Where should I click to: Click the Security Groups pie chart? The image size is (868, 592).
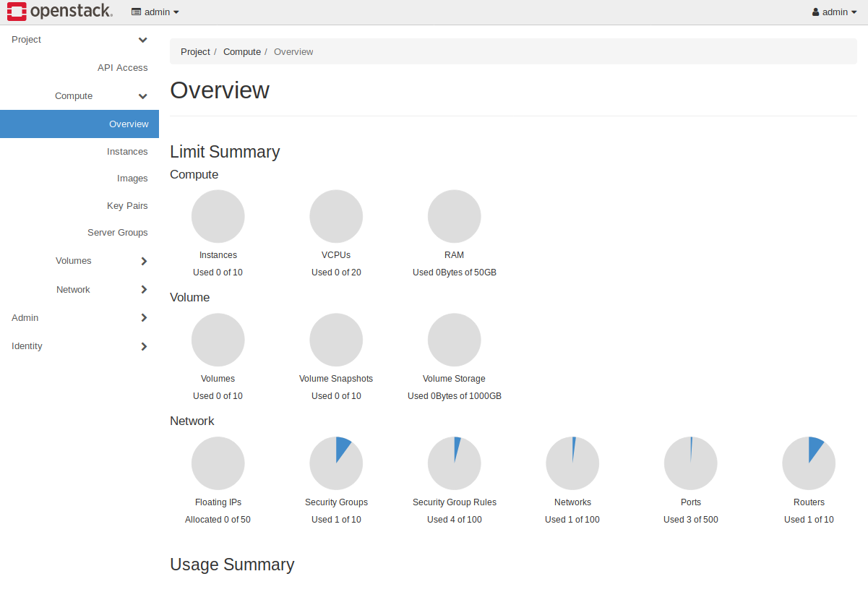pos(336,463)
